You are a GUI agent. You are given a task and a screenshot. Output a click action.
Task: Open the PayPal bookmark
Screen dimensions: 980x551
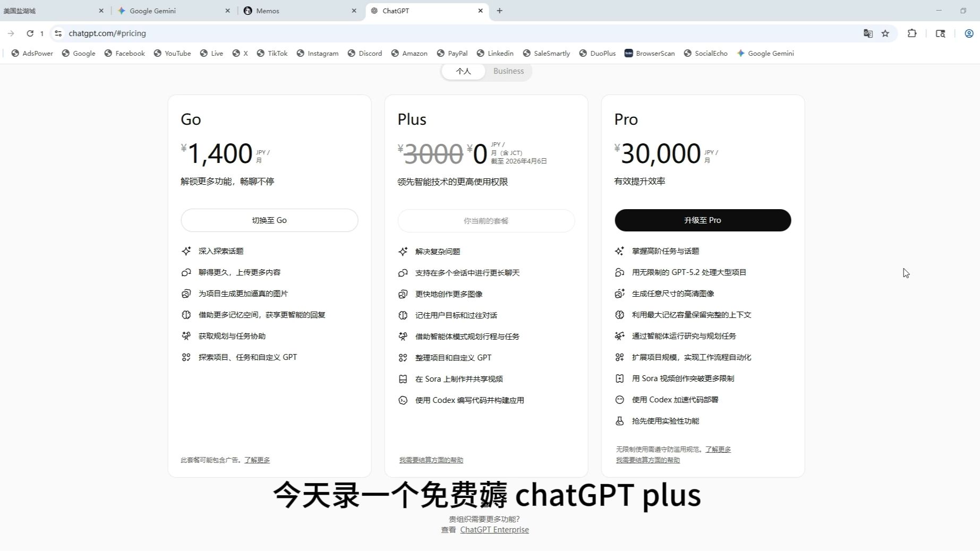coord(452,54)
